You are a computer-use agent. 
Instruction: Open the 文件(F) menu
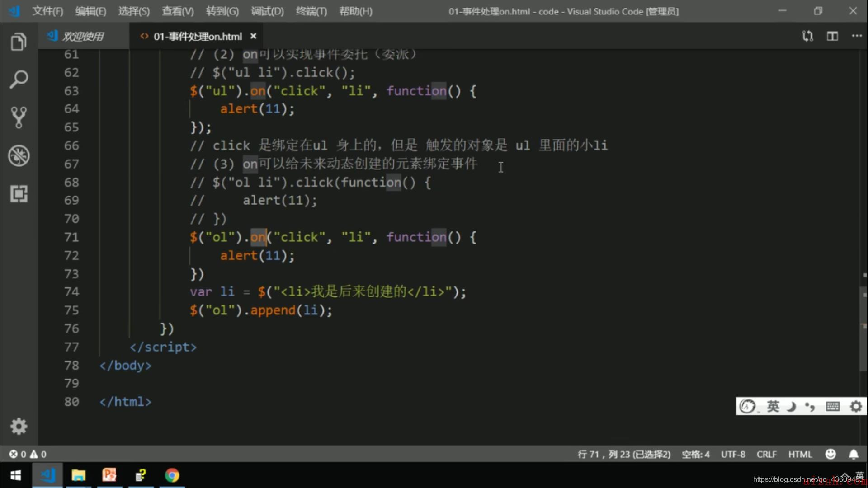pyautogui.click(x=47, y=11)
